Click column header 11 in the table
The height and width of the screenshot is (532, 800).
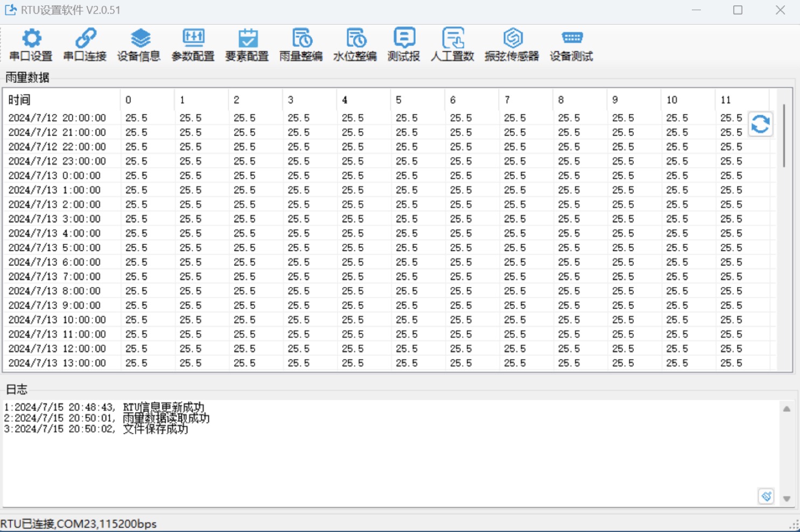[x=741, y=100]
